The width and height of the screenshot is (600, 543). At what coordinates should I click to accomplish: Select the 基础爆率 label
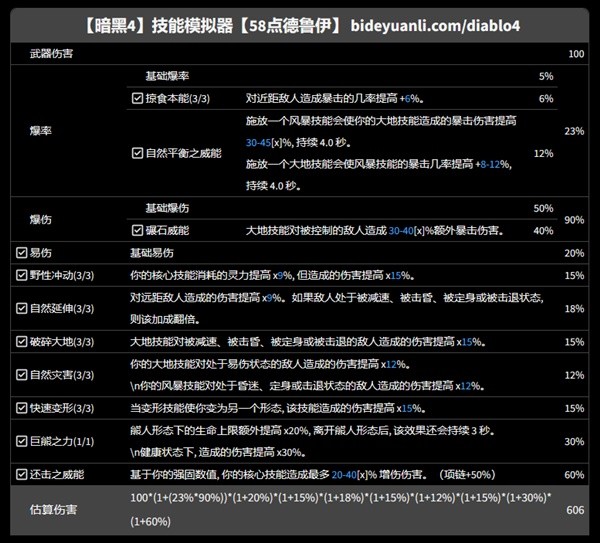167,76
